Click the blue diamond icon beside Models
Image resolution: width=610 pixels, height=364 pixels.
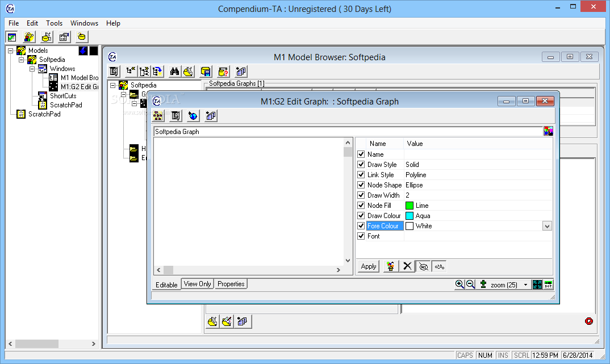[83, 51]
